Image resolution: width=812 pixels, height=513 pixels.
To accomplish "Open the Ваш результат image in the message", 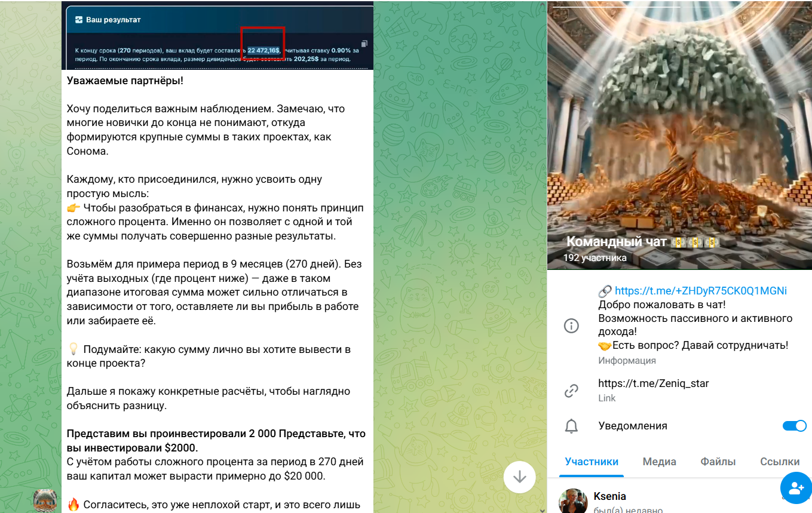I will coord(217,36).
